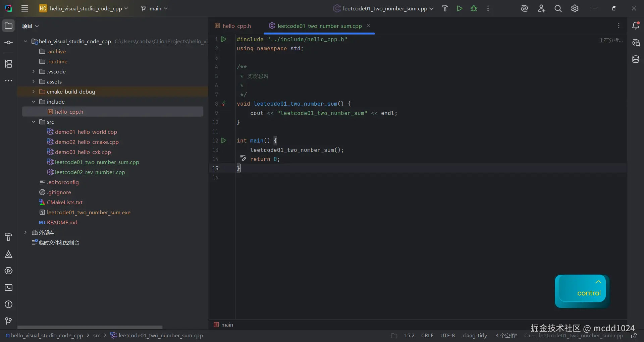
Task: Open the Database tool window on the right
Action: [636, 60]
